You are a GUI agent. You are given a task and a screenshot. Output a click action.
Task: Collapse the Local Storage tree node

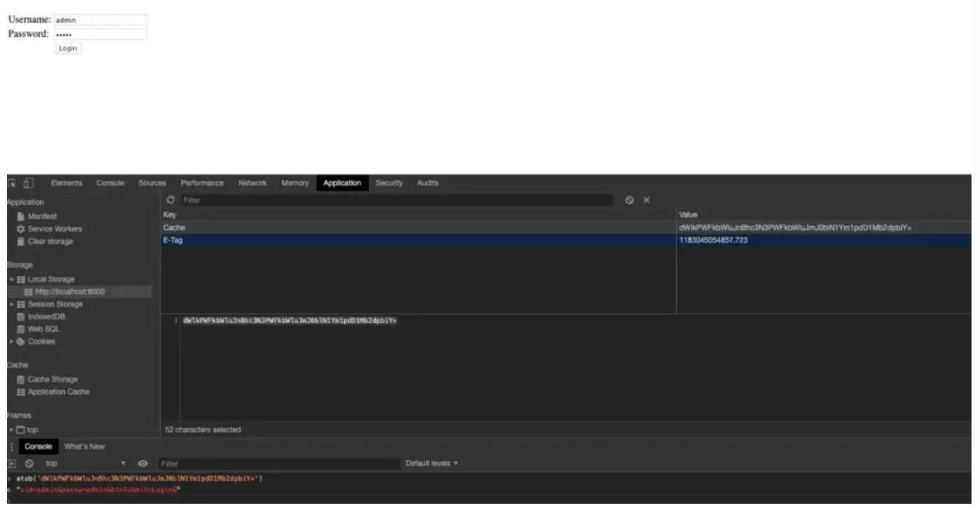click(11, 279)
